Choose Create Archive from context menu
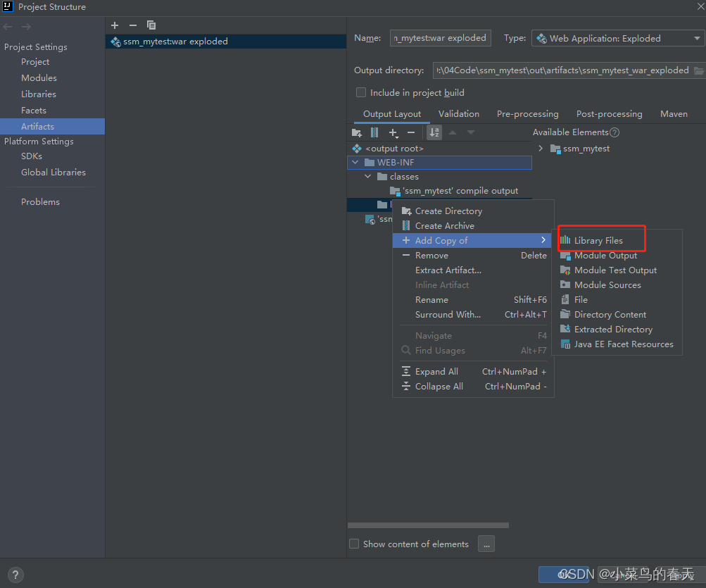 473,226
